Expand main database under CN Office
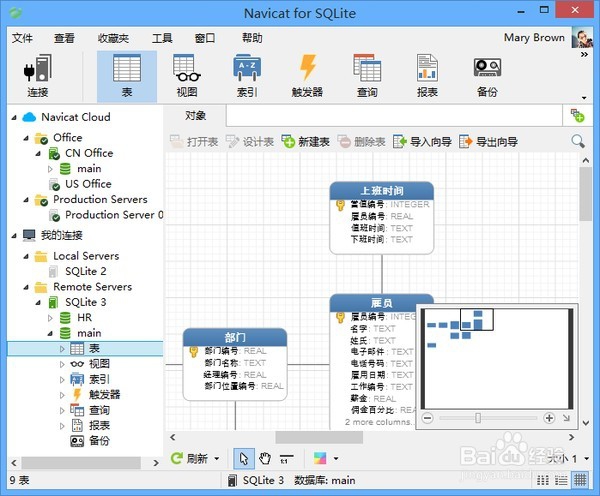 pyautogui.click(x=50, y=169)
